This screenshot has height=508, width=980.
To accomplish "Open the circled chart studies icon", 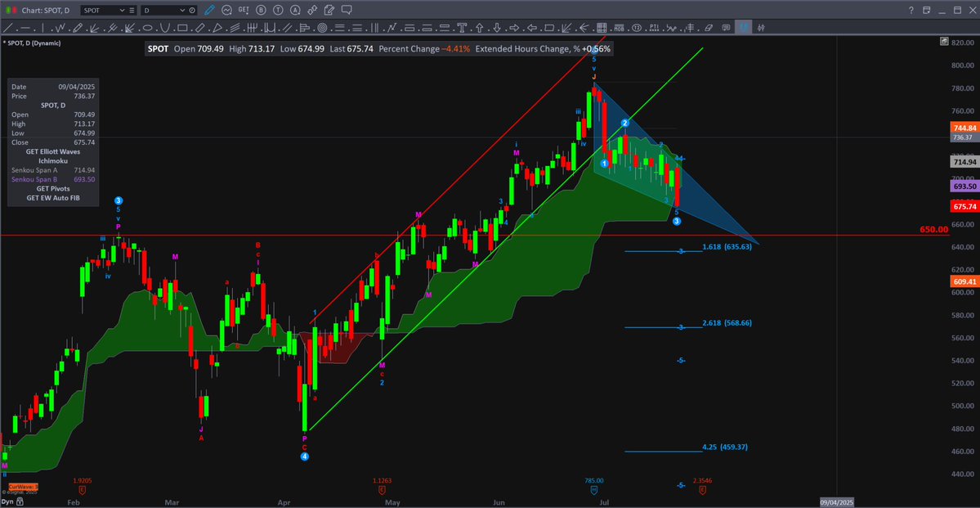I will pos(226,10).
